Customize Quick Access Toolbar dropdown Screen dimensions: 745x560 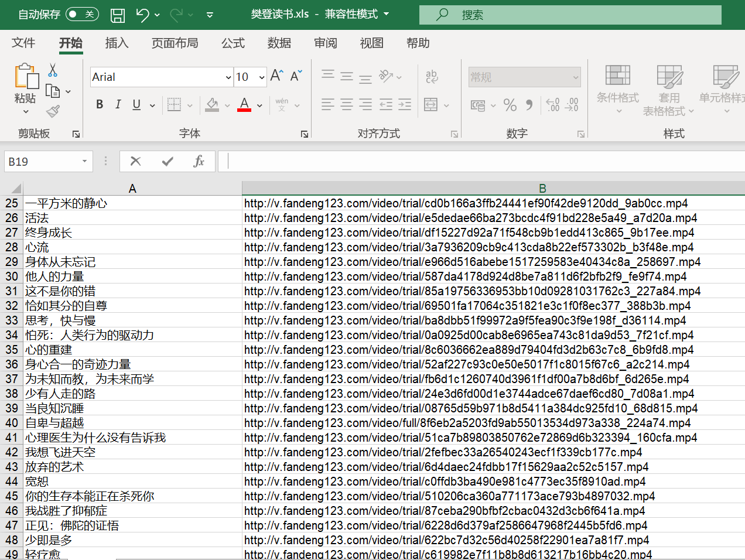click(210, 15)
